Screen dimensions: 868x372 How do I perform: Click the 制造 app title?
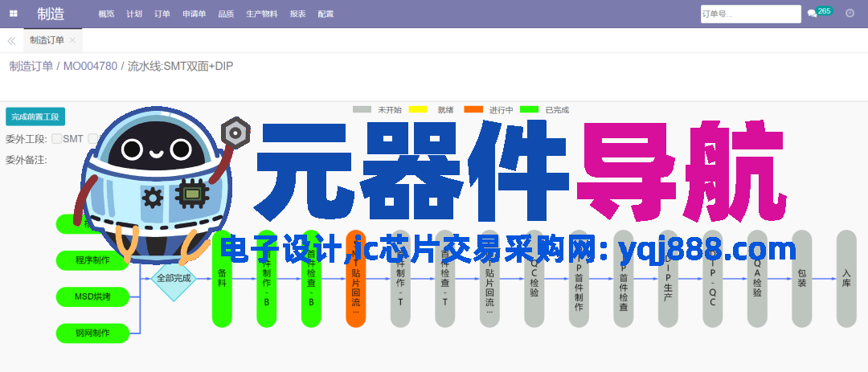pyautogui.click(x=51, y=14)
